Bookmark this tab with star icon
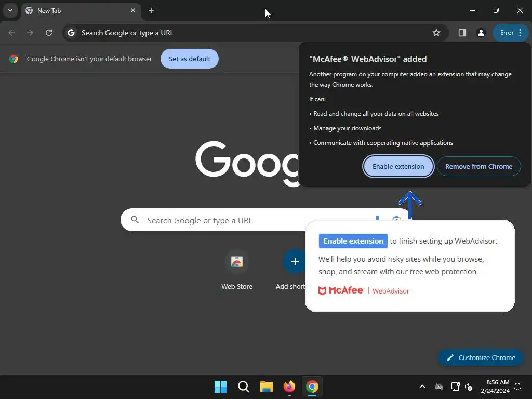The height and width of the screenshot is (399, 532). 436,33
